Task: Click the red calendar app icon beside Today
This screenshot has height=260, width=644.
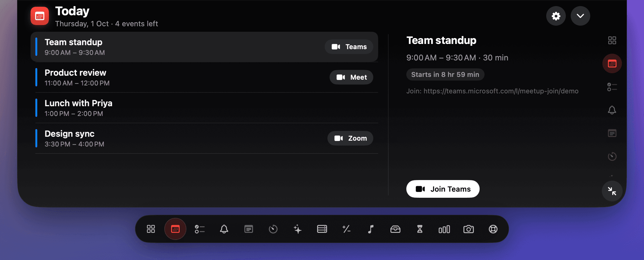Action: pyautogui.click(x=40, y=16)
